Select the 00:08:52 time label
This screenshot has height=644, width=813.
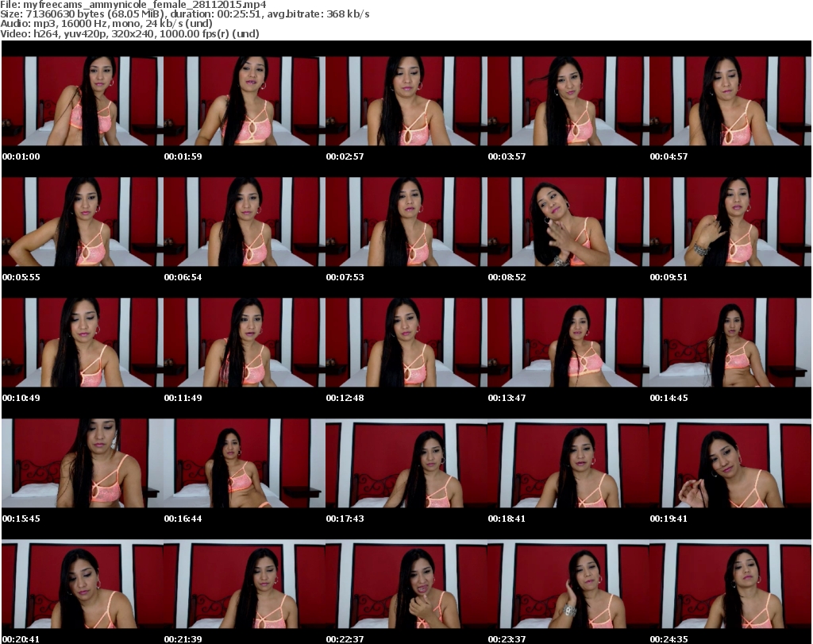(x=507, y=277)
